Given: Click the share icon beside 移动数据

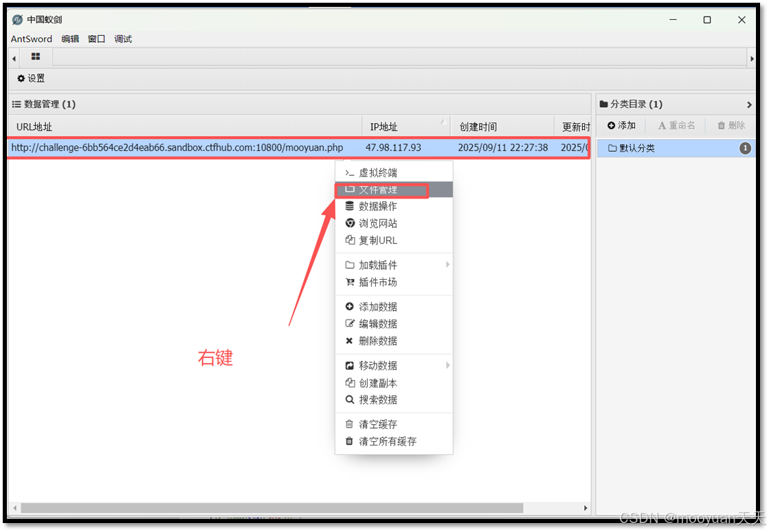Looking at the screenshot, I should tap(350, 366).
